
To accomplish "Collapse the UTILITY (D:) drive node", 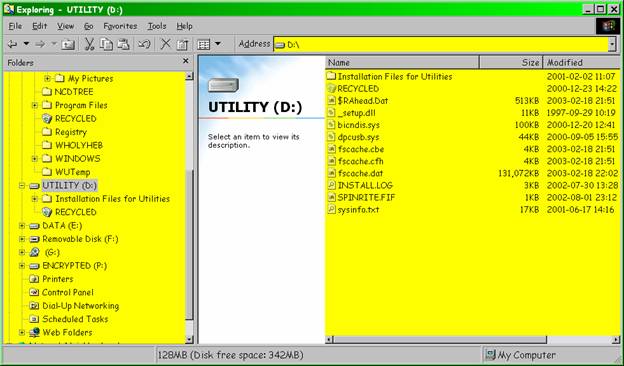I will [x=22, y=185].
